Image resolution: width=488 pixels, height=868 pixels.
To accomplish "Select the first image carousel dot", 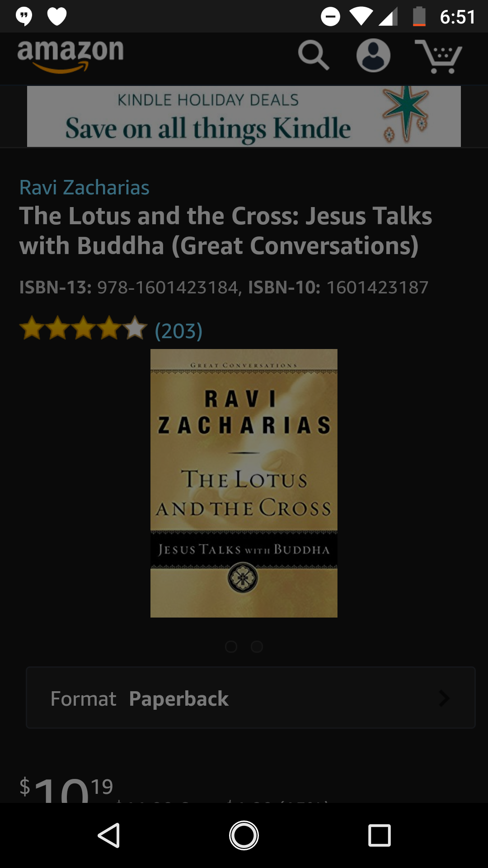I will pyautogui.click(x=231, y=646).
